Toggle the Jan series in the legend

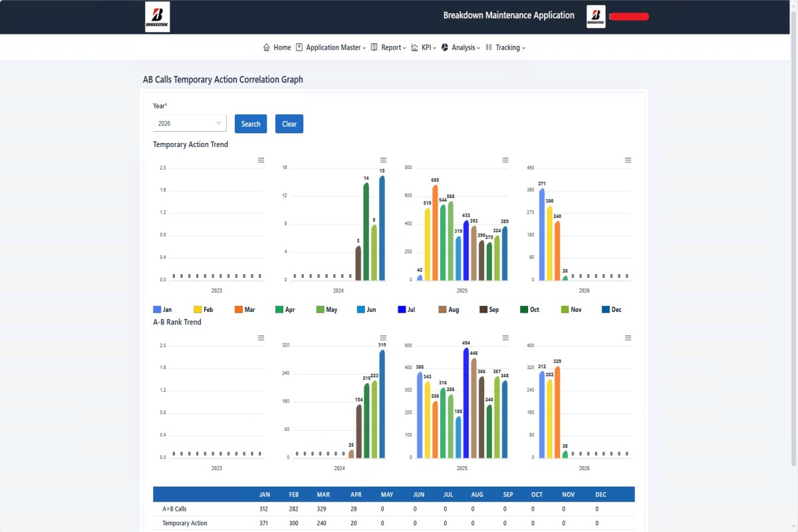coord(162,310)
